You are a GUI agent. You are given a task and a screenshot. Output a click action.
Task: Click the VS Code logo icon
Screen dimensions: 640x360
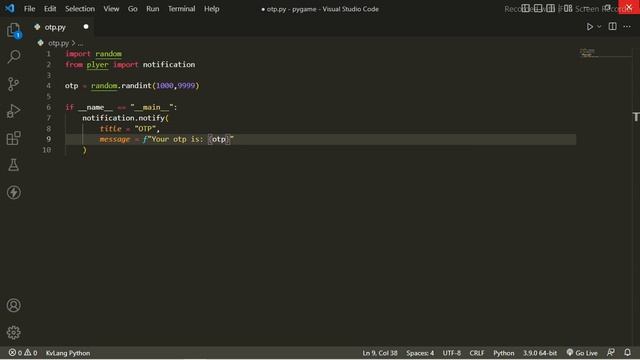pyautogui.click(x=10, y=8)
